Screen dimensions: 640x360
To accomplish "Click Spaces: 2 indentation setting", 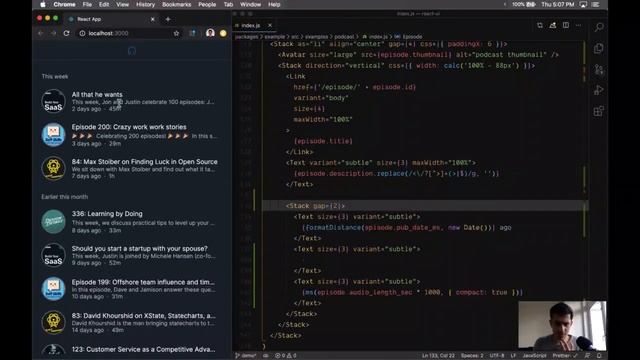I will (472, 356).
